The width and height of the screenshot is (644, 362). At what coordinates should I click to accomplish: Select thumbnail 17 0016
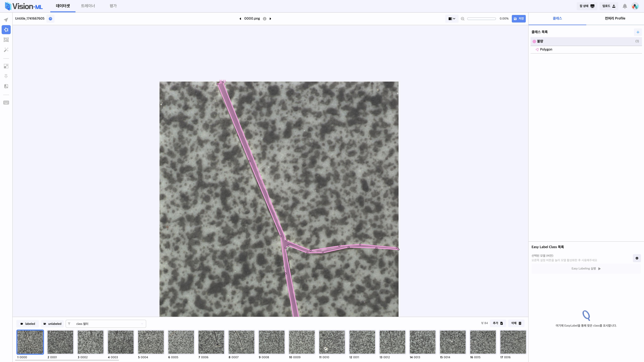pyautogui.click(x=513, y=342)
